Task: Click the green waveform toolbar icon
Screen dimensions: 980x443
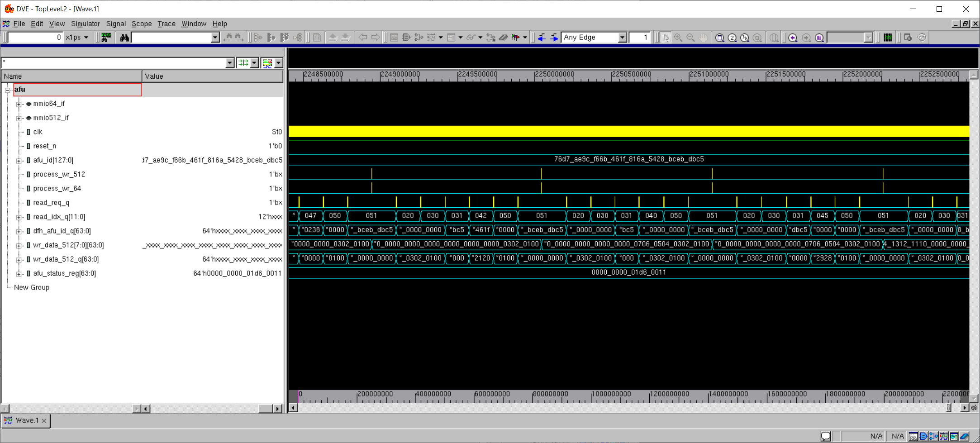Action: pos(888,38)
